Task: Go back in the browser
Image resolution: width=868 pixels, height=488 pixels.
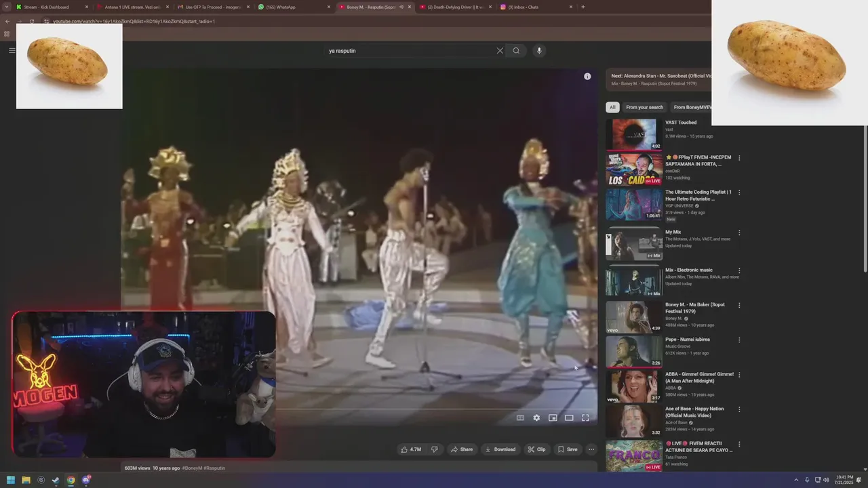Action: [7, 21]
